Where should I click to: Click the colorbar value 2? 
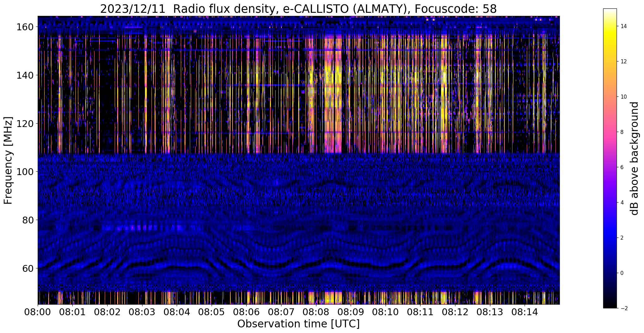click(622, 238)
